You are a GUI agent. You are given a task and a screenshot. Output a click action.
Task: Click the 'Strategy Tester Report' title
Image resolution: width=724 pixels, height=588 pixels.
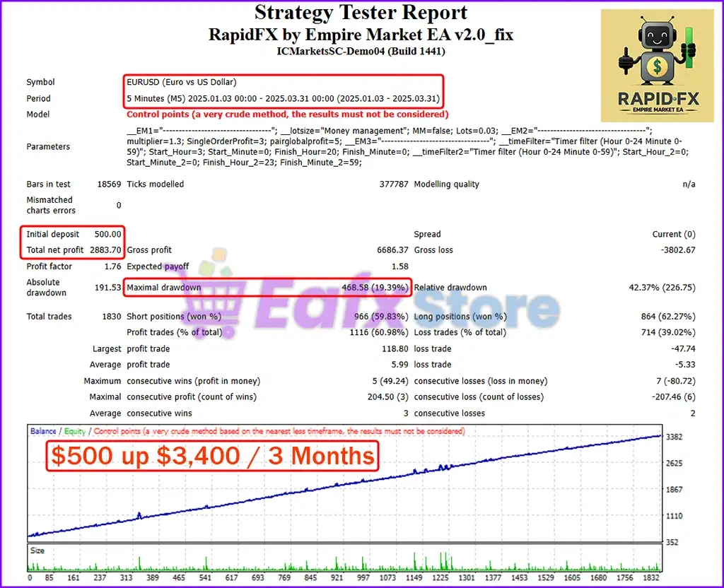361,13
